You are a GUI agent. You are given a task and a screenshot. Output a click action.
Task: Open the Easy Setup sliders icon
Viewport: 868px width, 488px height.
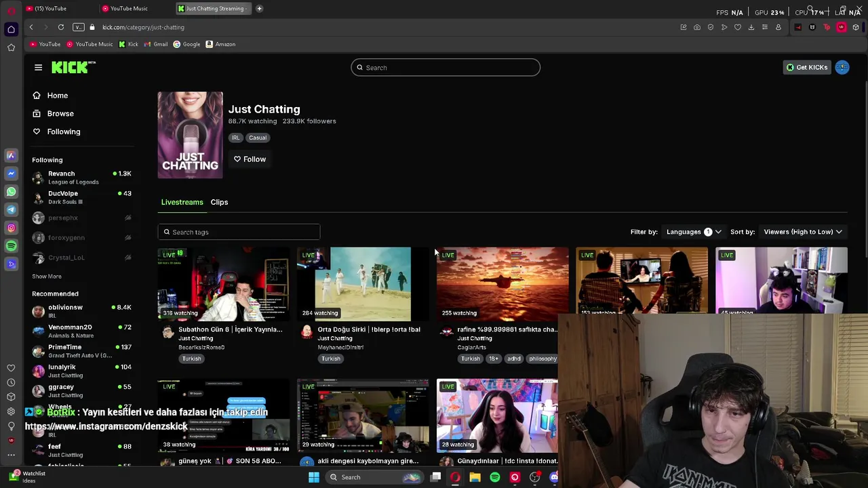coord(765,27)
